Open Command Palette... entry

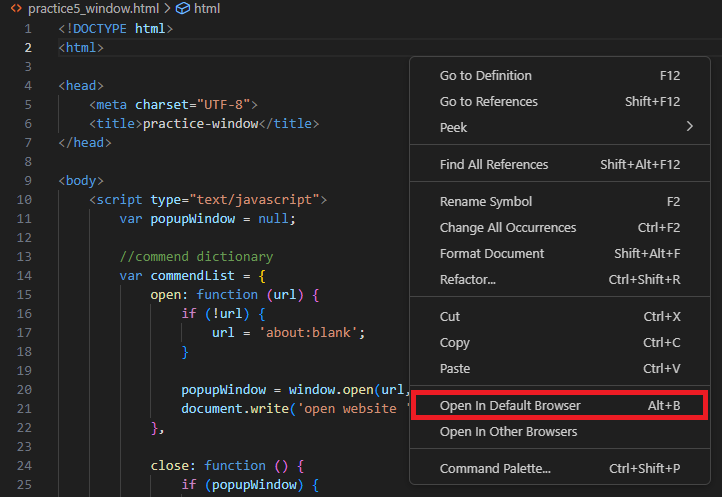click(559, 468)
